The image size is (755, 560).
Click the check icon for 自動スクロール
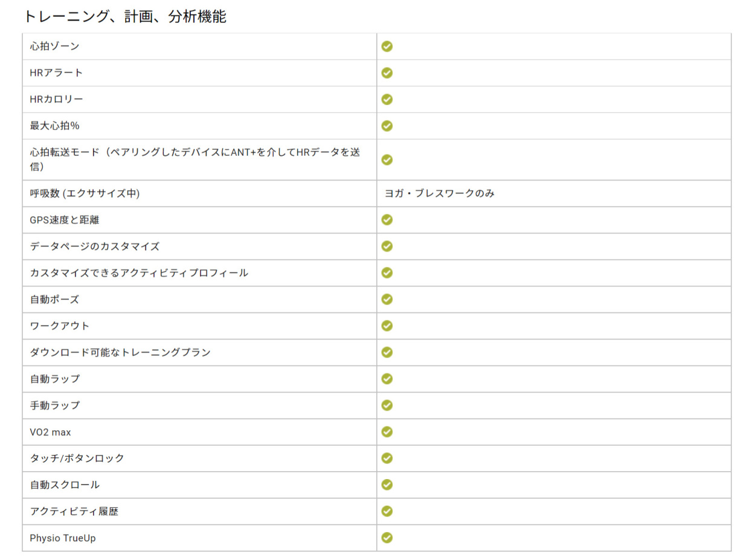[x=387, y=484]
